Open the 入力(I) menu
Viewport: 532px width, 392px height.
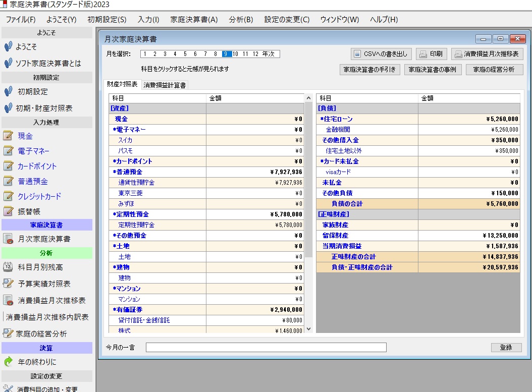(x=148, y=20)
